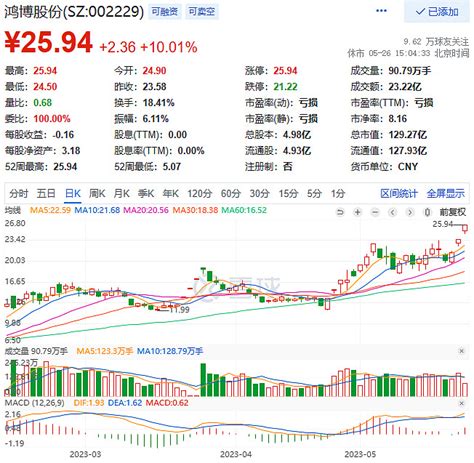This screenshot has width=474, height=463.
Task: Click the MA5:22.59 legend label
Action: (50, 210)
